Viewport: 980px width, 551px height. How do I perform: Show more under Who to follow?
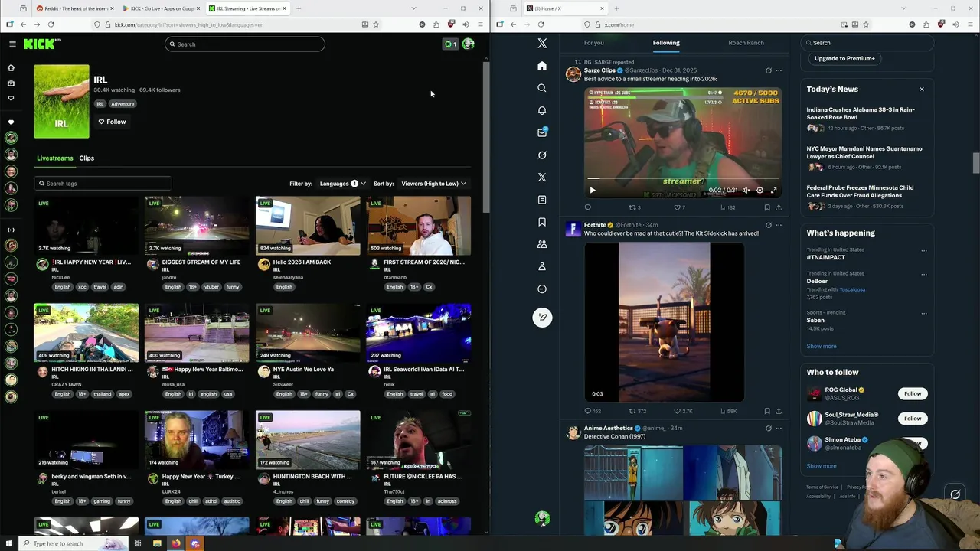coord(821,466)
